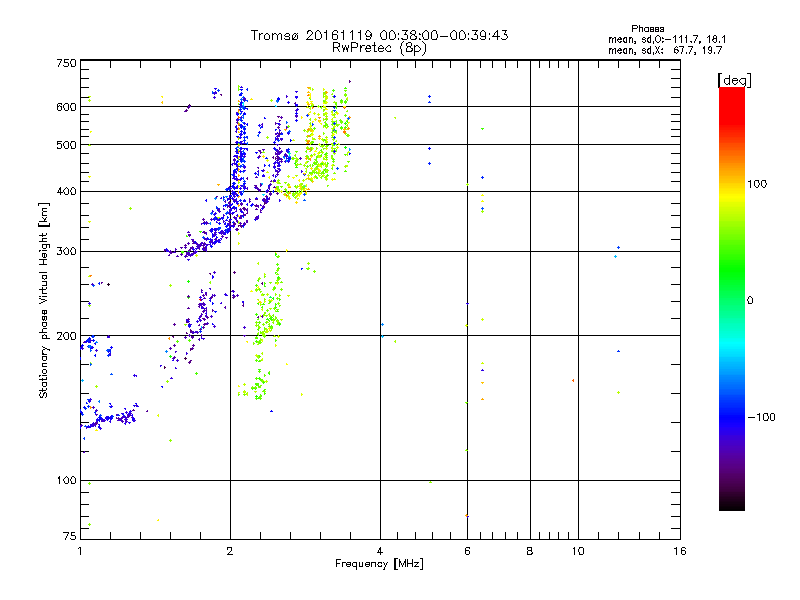The width and height of the screenshot is (800, 600).
Task: Click the plot title "Tromsø 20161119 00:38:00-00:39:43"
Action: 379,35
